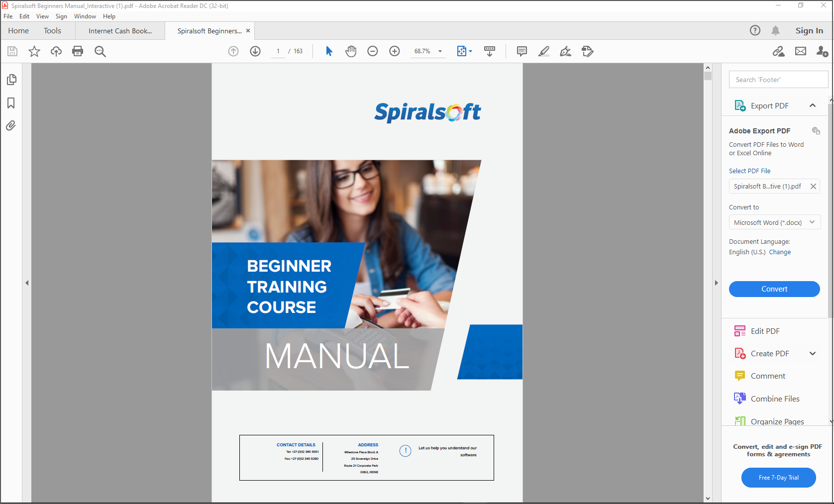Viewport: 834px width, 504px height.
Task: Go to the next page arrow
Action: pyautogui.click(x=255, y=51)
